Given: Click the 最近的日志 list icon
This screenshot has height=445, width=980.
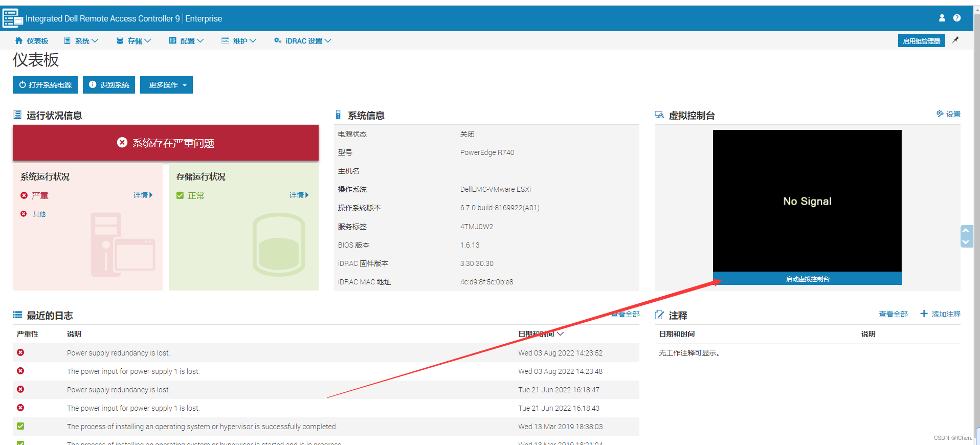Looking at the screenshot, I should pyautogui.click(x=17, y=315).
